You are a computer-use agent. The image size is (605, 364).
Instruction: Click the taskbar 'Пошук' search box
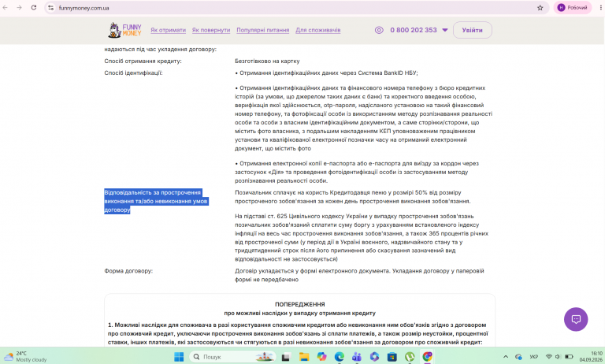click(232, 357)
